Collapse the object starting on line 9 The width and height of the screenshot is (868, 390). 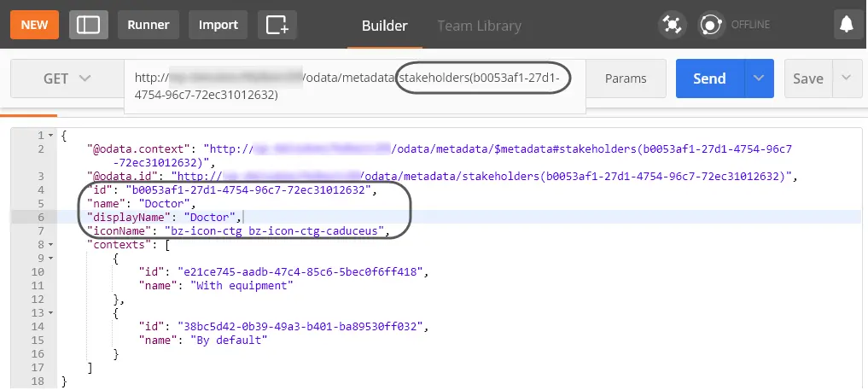51,259
